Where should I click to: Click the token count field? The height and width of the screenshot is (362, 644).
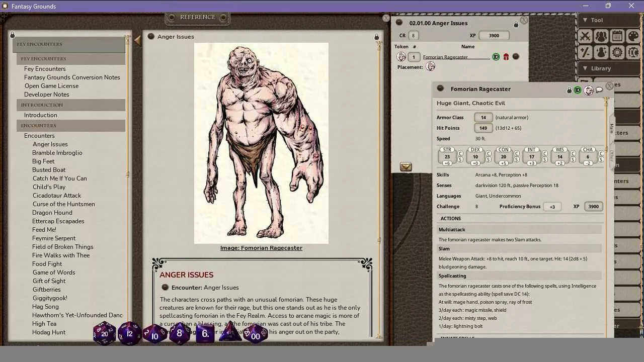pyautogui.click(x=414, y=57)
